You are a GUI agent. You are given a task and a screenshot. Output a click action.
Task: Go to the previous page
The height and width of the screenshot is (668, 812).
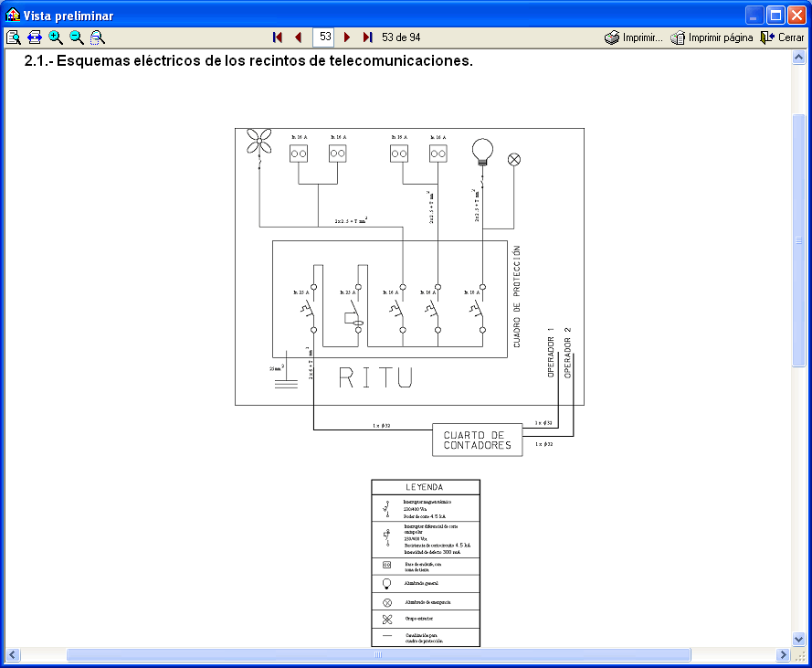[x=299, y=37]
